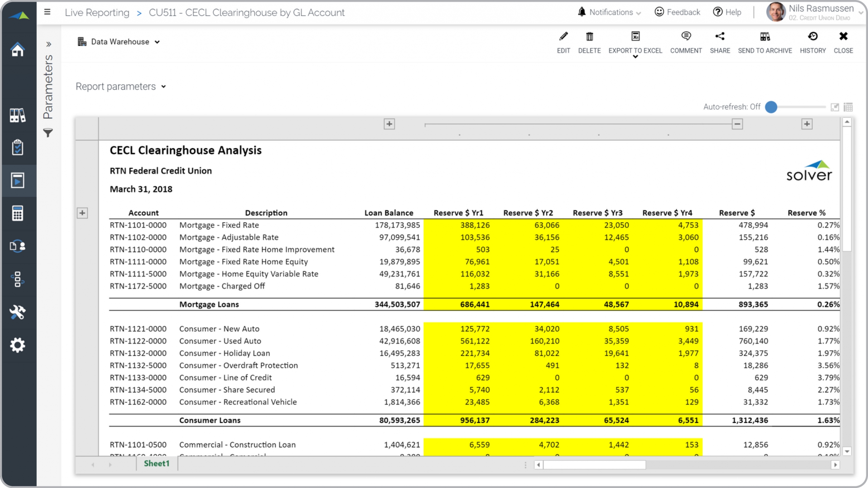The image size is (868, 488).
Task: Expand the Export to Excel options
Action: [635, 57]
